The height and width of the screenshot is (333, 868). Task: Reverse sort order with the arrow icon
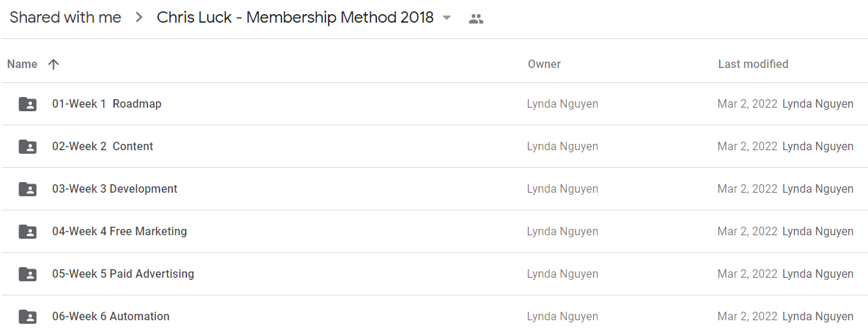tap(53, 64)
